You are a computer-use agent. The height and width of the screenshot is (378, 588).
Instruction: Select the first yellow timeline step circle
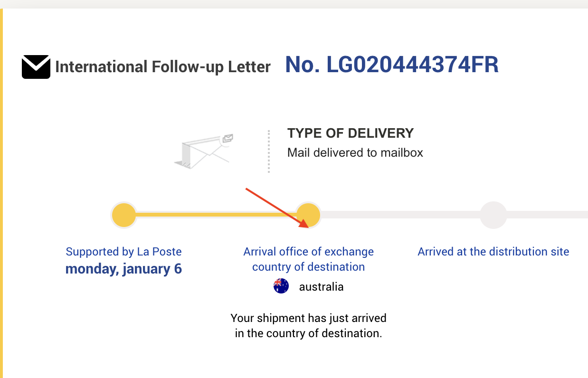pos(123,215)
